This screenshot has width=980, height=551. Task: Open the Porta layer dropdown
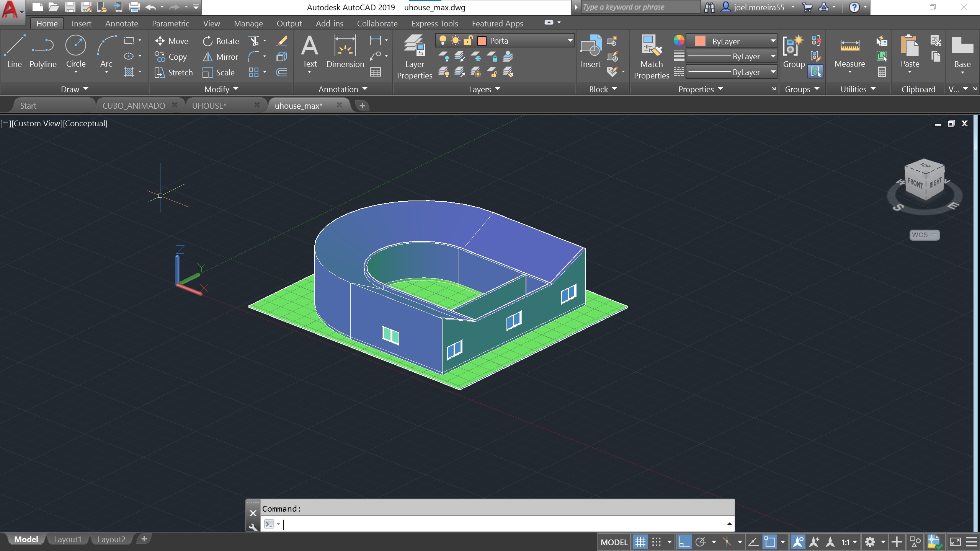[x=570, y=41]
